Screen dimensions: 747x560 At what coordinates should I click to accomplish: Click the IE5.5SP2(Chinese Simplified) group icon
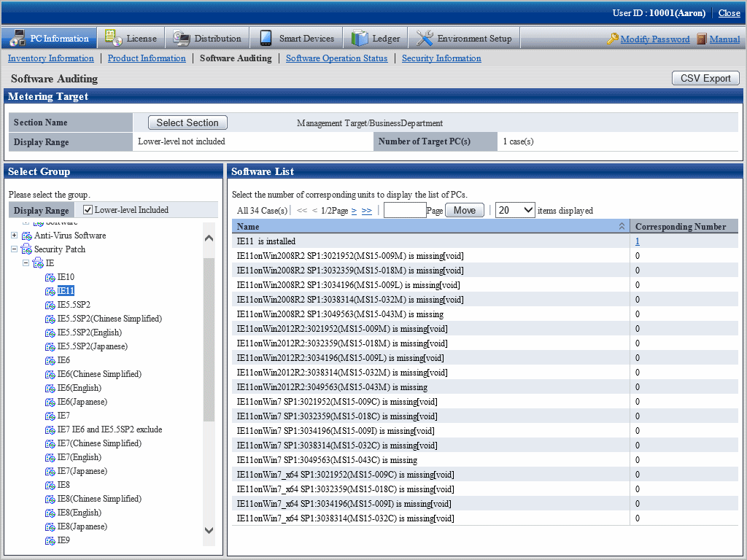pyautogui.click(x=50, y=319)
